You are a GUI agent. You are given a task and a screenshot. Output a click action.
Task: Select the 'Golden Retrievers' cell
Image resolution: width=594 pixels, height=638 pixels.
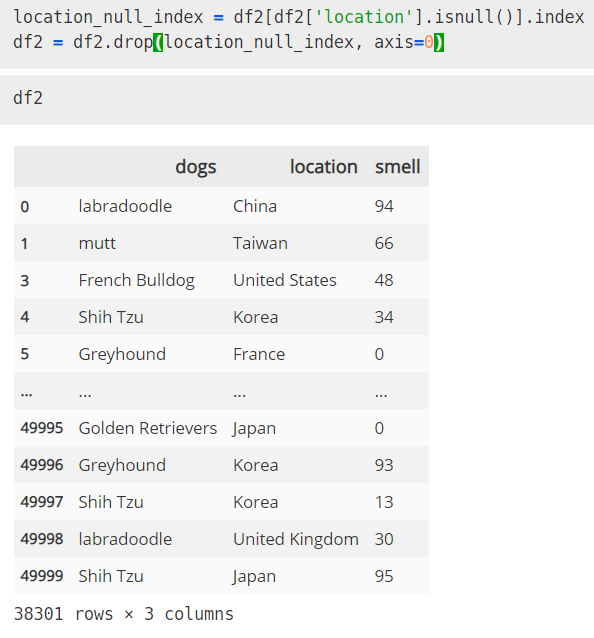(x=148, y=428)
